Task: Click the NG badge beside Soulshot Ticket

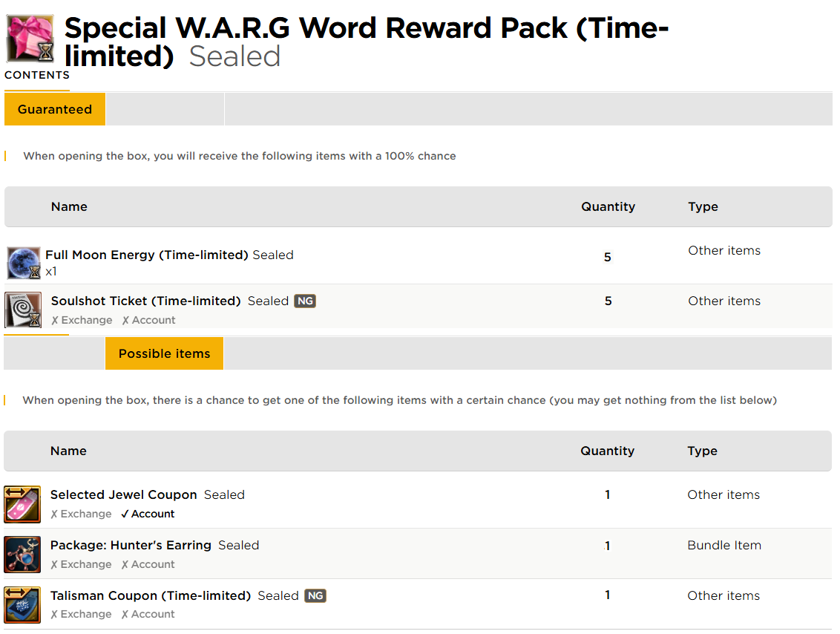Action: 305,301
